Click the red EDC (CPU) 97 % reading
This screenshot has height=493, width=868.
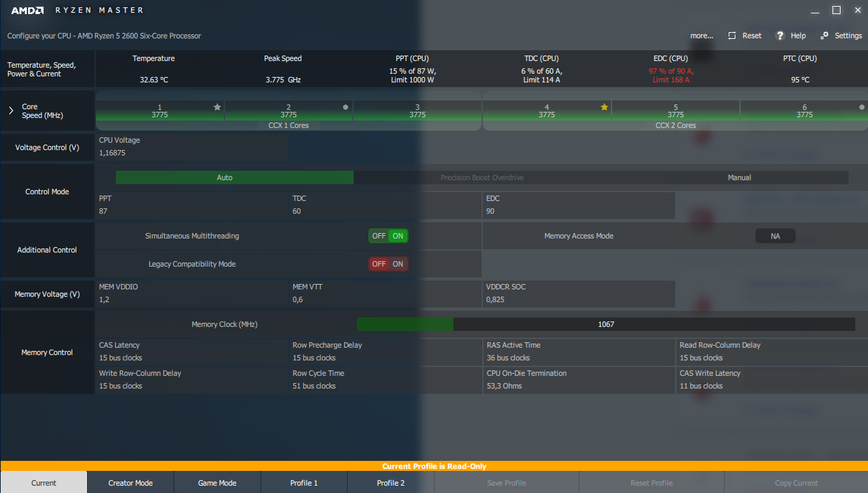[x=671, y=76]
